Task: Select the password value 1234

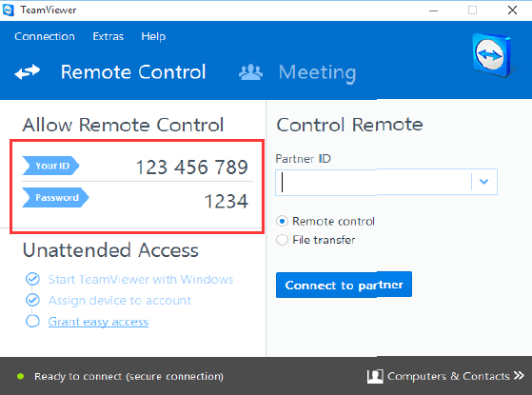Action: coord(226,201)
